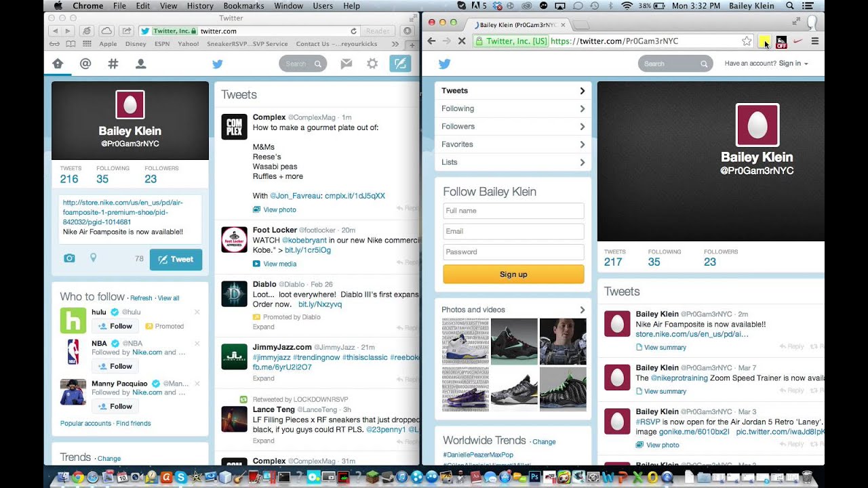
Task: Open the Sign in dropdown in Chrome Twitter
Action: (x=793, y=64)
